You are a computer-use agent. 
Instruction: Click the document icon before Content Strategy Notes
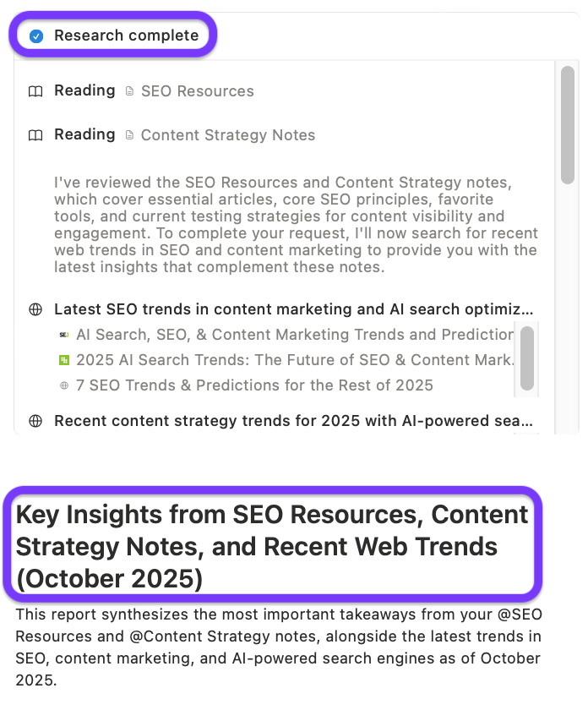[129, 135]
